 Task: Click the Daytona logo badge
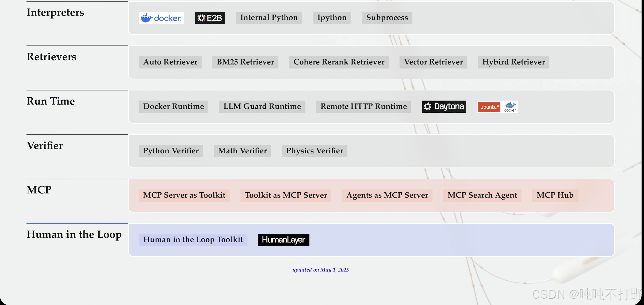click(444, 106)
